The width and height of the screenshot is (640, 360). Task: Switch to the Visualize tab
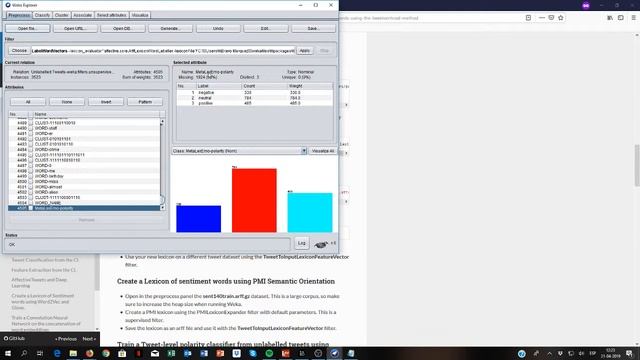[140, 15]
